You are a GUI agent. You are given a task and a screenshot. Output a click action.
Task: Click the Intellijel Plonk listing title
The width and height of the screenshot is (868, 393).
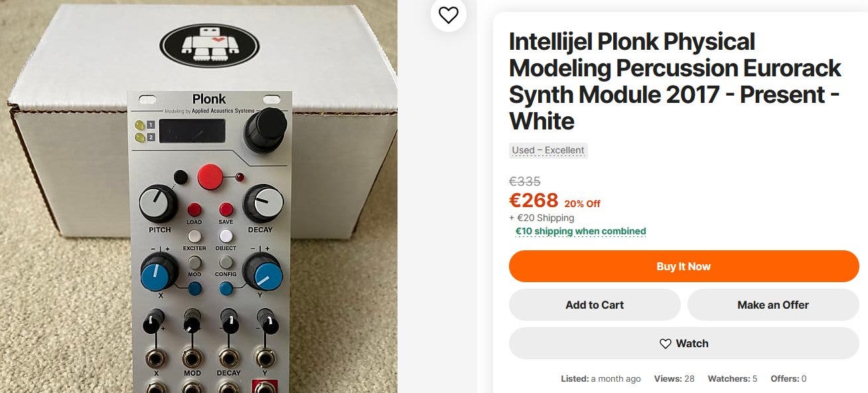tap(675, 82)
